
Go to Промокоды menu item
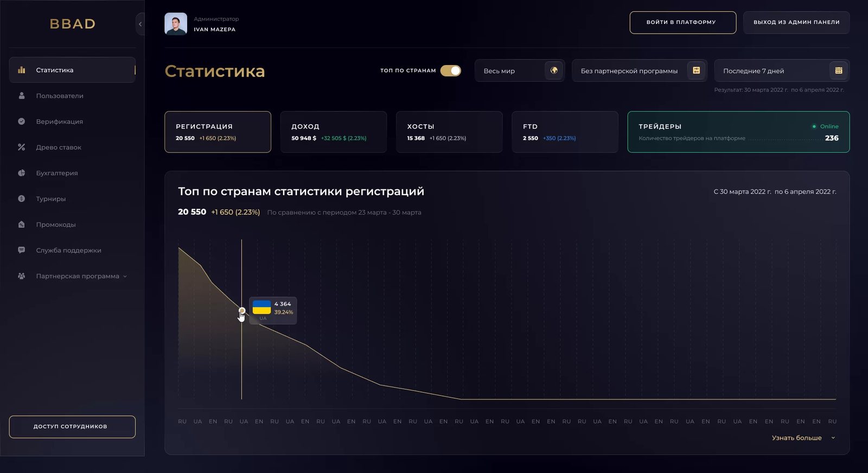coord(72,225)
